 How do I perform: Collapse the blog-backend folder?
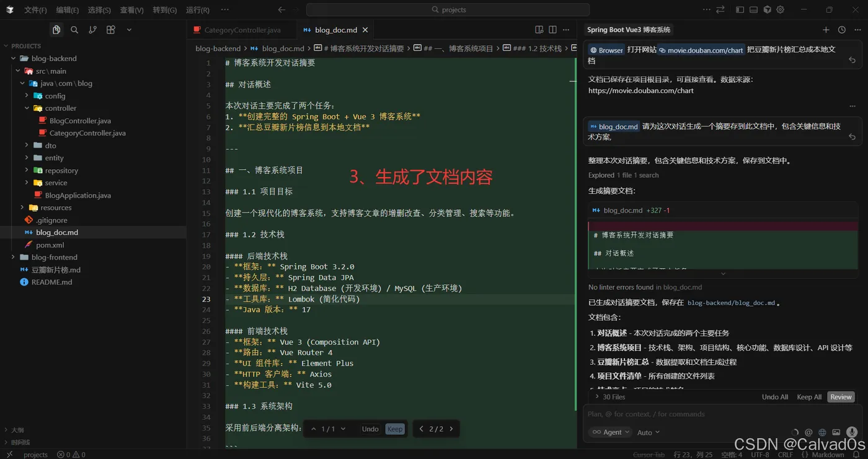14,58
